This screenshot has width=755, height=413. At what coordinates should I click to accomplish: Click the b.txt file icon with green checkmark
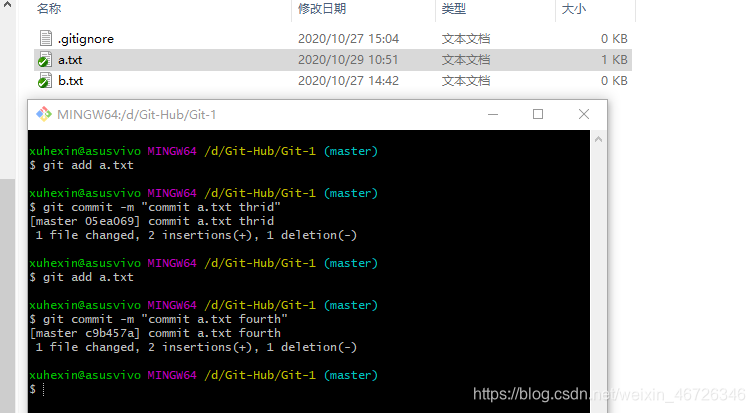pos(45,80)
